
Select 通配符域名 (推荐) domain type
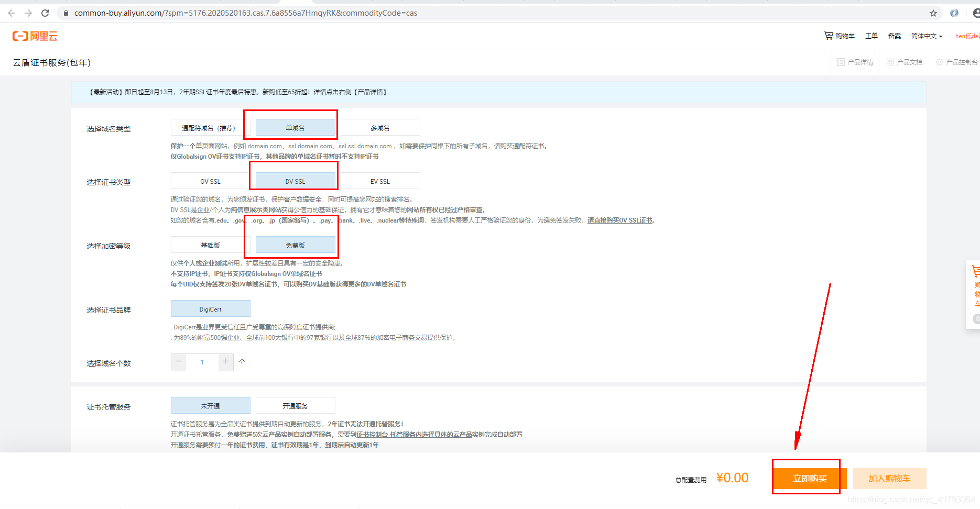tap(210, 128)
